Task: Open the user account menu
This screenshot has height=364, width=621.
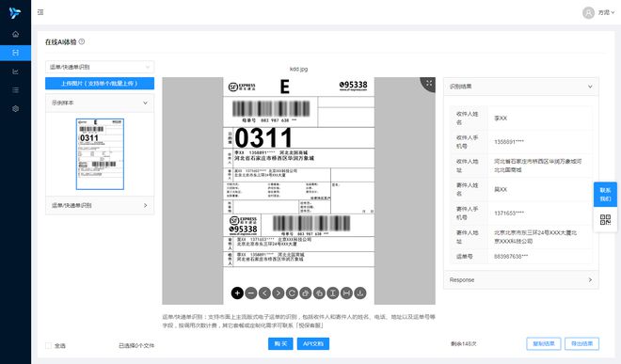Action: pos(598,12)
